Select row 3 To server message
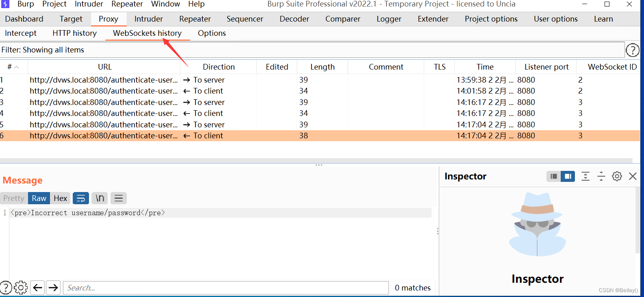This screenshot has height=297, width=644. tap(320, 102)
